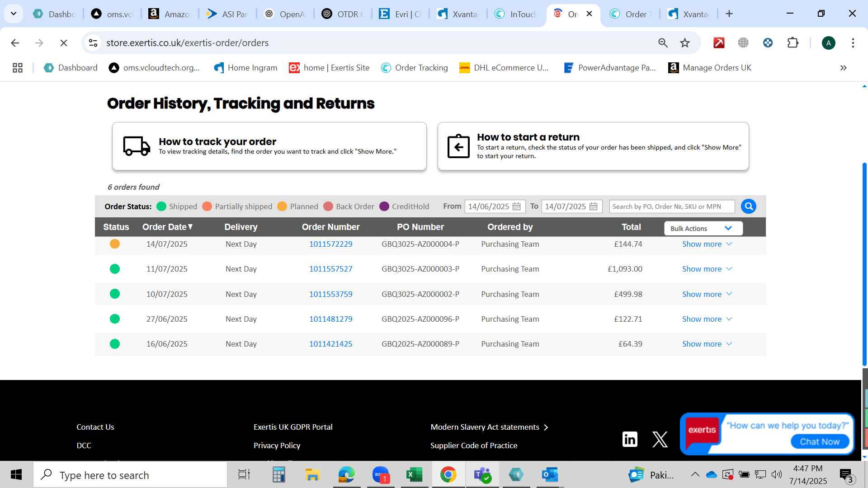The width and height of the screenshot is (868, 488).
Task: Open the Bulk Actions dropdown
Action: [x=703, y=228]
